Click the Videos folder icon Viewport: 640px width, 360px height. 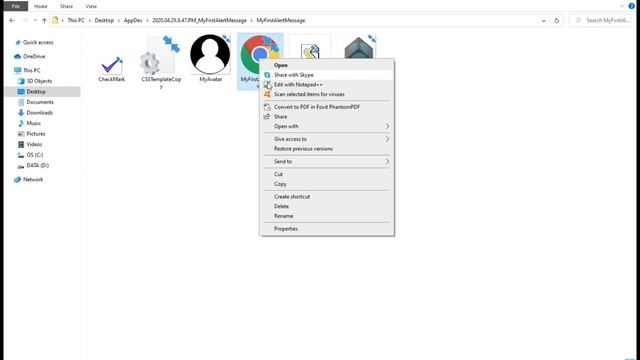21,144
